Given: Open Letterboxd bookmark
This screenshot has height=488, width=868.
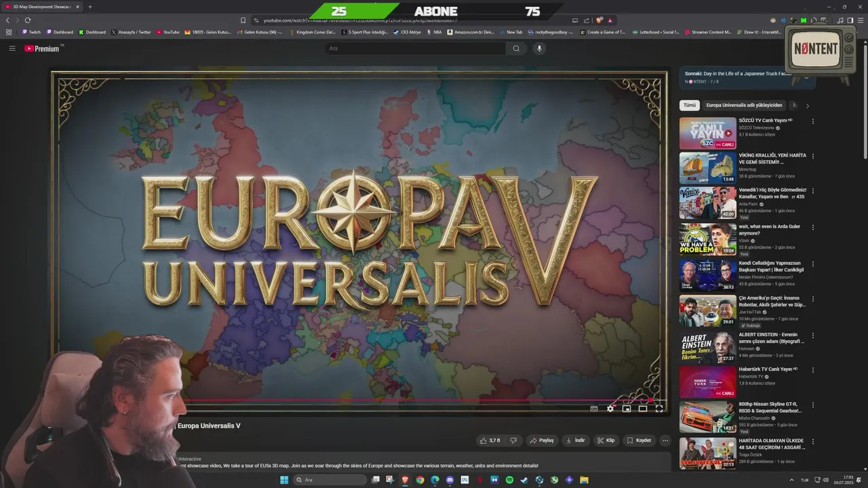Looking at the screenshot, I should pyautogui.click(x=656, y=32).
